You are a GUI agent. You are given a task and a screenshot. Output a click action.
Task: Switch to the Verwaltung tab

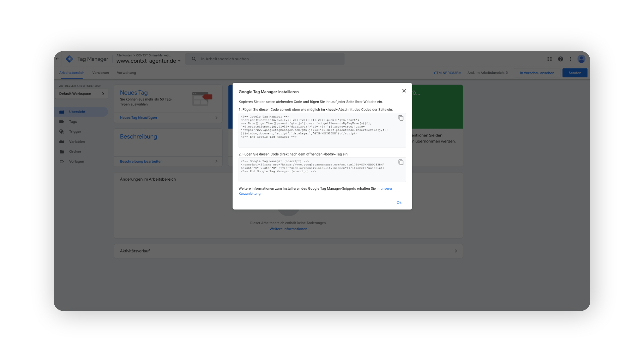[126, 73]
